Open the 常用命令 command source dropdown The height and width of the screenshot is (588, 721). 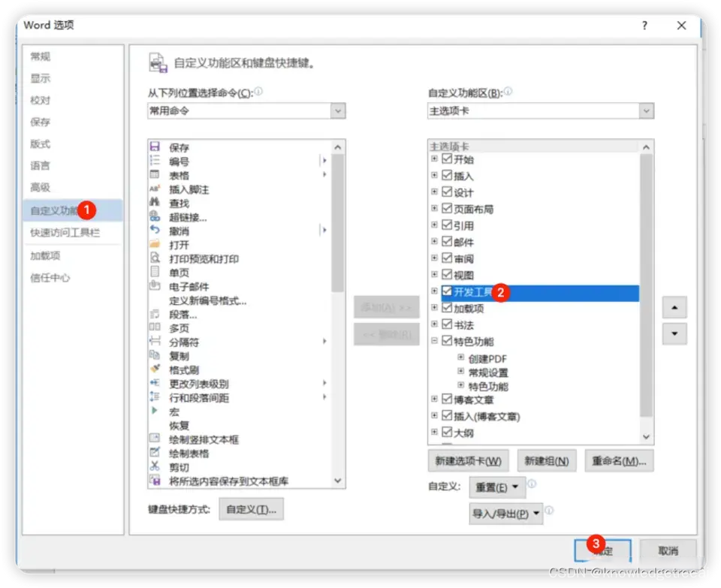click(x=339, y=111)
